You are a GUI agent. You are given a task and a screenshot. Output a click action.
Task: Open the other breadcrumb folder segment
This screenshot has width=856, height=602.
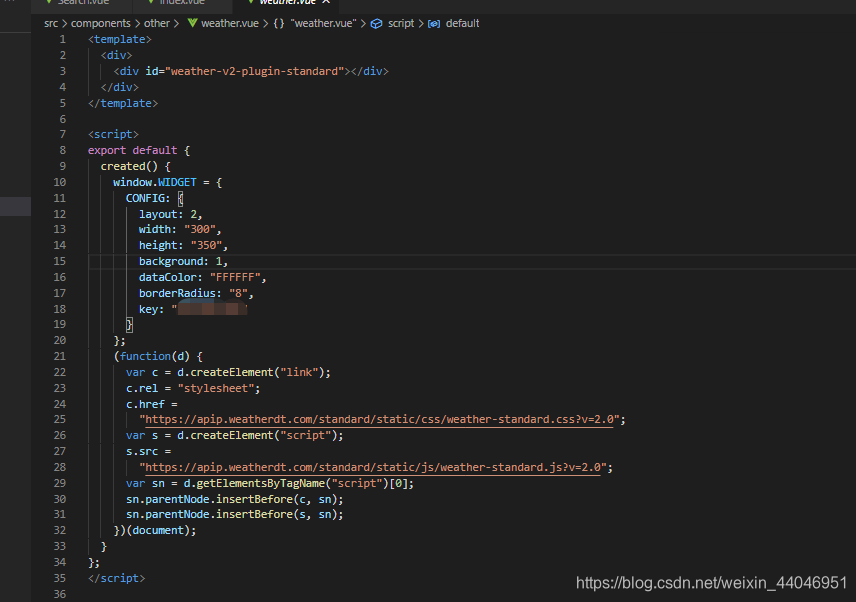(157, 23)
